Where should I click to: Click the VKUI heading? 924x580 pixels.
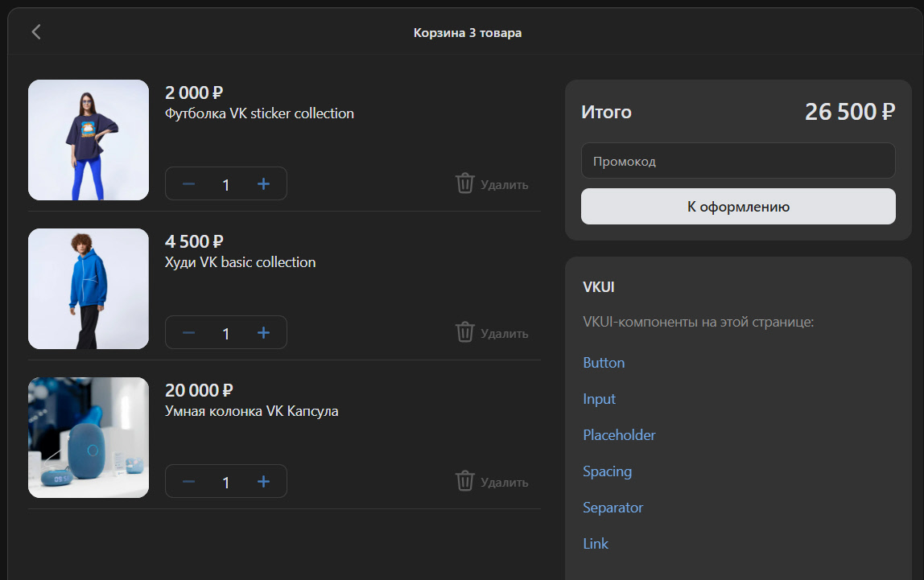point(599,286)
